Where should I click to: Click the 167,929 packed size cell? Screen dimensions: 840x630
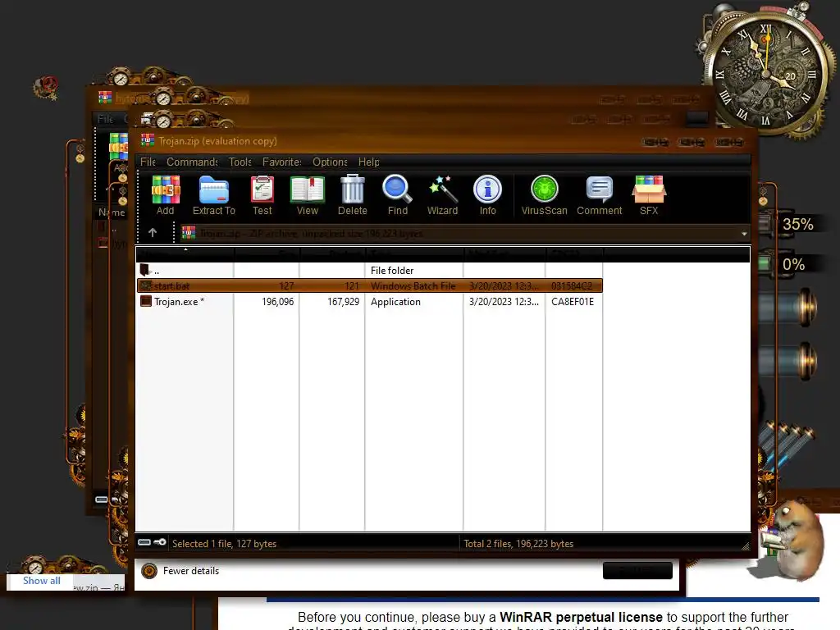tap(344, 302)
